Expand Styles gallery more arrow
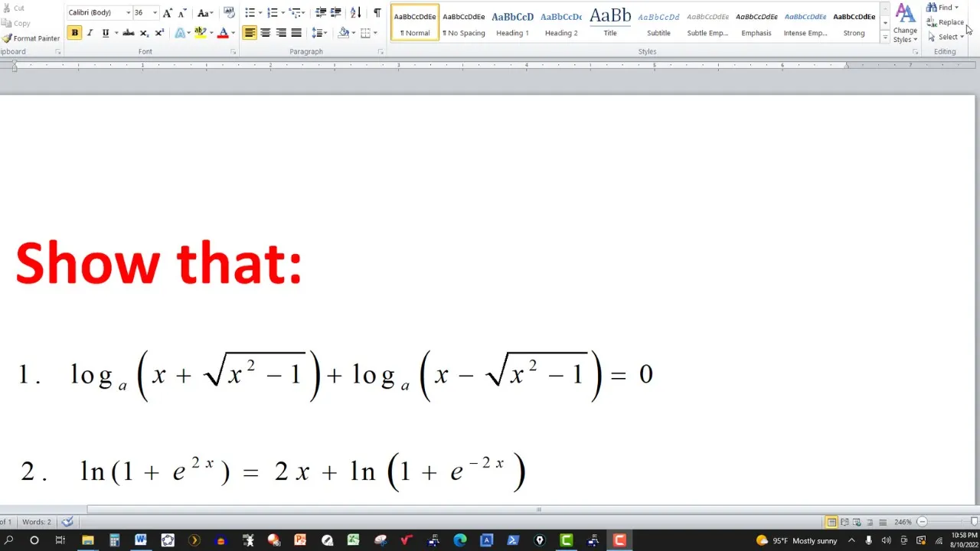The image size is (980, 551). (885, 37)
